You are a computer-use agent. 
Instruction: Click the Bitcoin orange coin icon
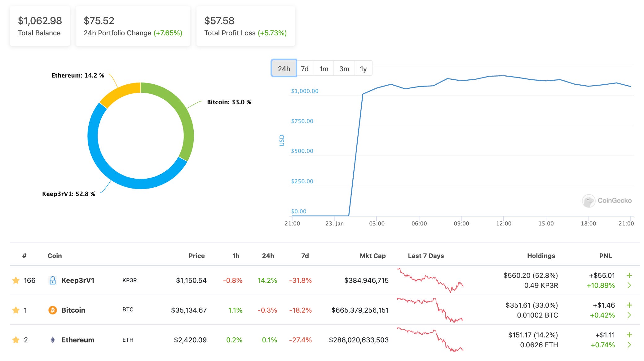point(53,310)
